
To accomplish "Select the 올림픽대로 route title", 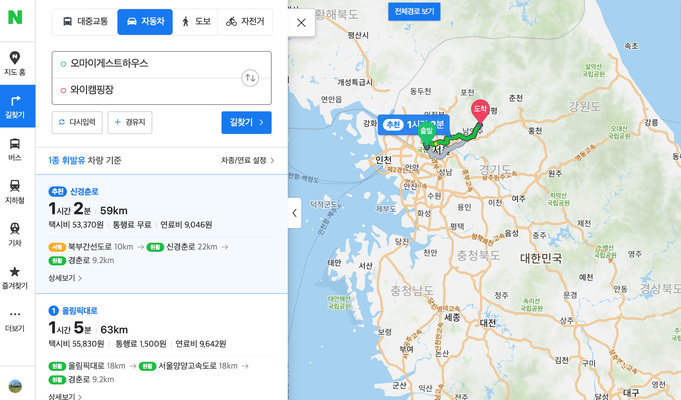I will tap(79, 311).
